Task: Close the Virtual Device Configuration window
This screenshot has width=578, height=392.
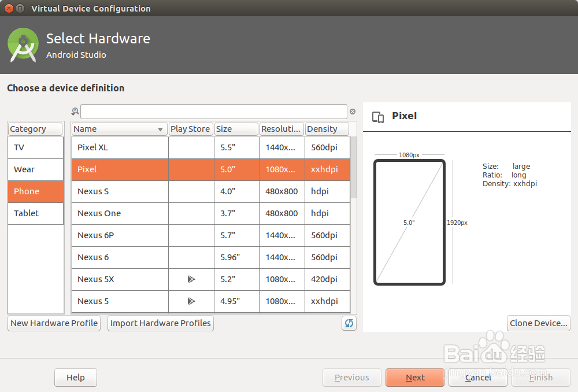Action: [x=9, y=8]
